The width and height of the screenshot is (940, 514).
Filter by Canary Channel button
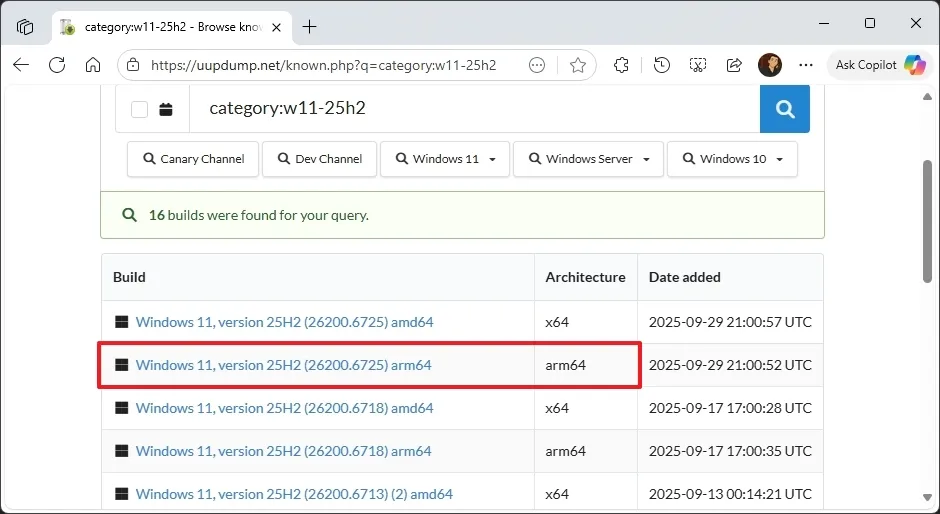coord(193,159)
